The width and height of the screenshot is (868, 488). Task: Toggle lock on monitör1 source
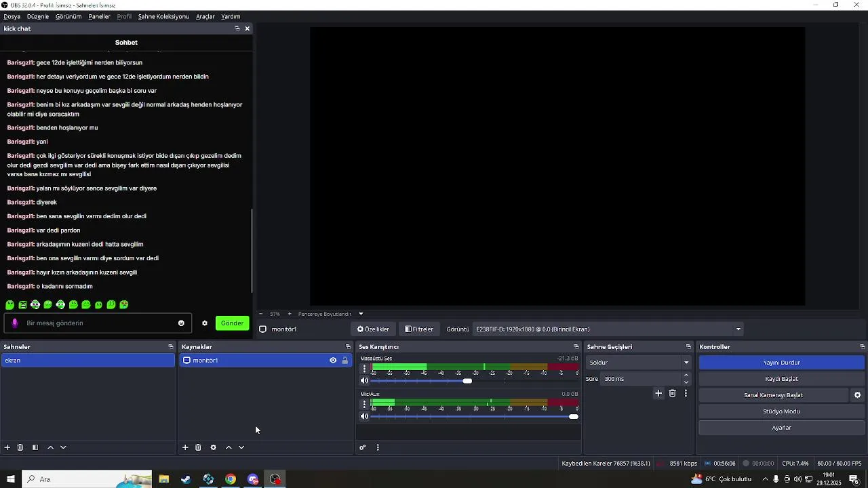tap(344, 361)
